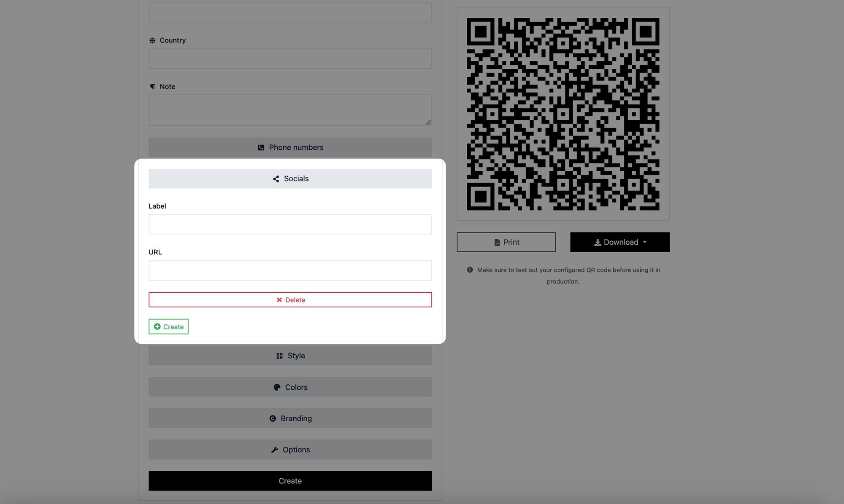Click the Socials share icon

[275, 178]
